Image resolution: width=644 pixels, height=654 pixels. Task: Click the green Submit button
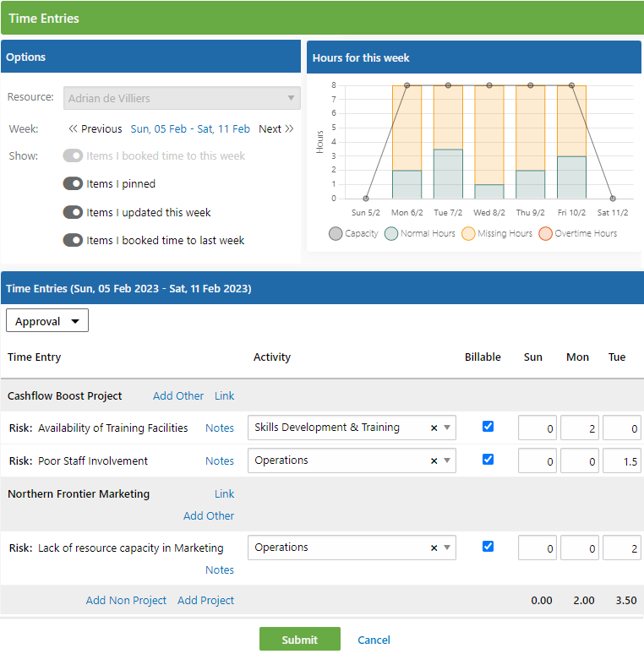tap(299, 640)
